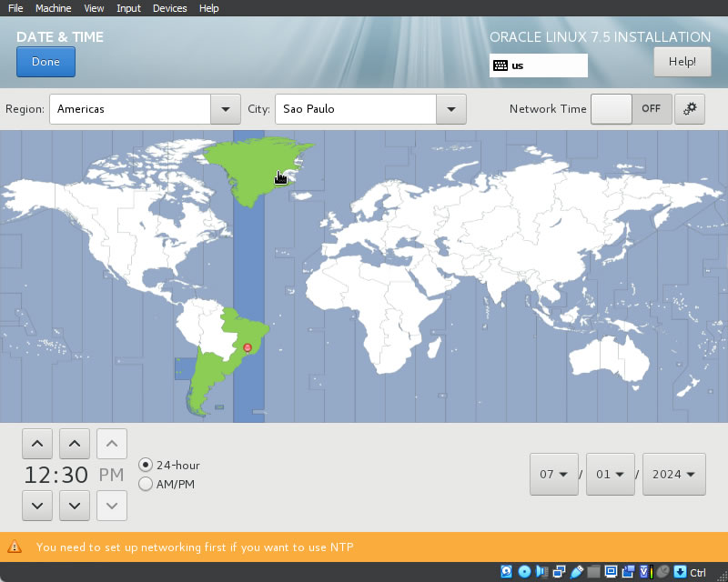Open the View menu
The height and width of the screenshot is (582, 728).
pos(94,8)
